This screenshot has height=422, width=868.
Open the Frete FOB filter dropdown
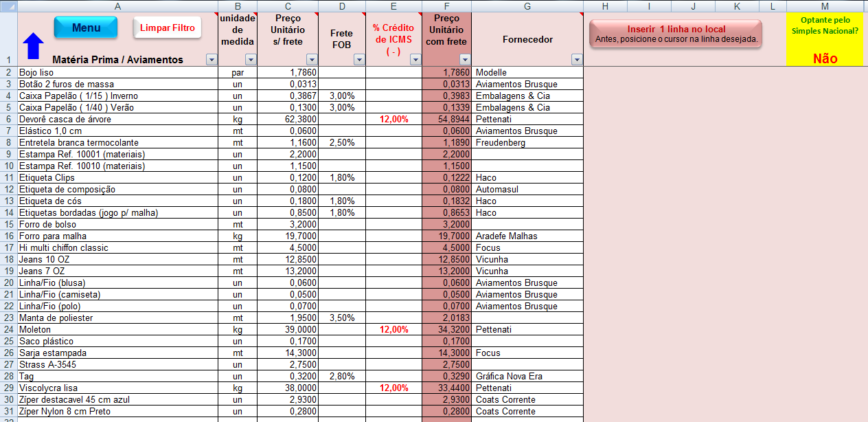pyautogui.click(x=359, y=60)
